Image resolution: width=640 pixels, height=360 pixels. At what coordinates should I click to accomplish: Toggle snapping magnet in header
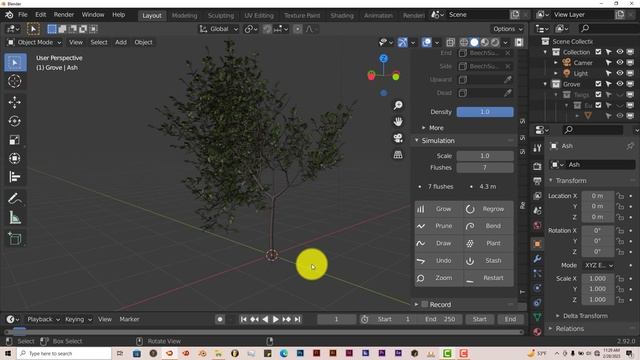click(x=267, y=29)
